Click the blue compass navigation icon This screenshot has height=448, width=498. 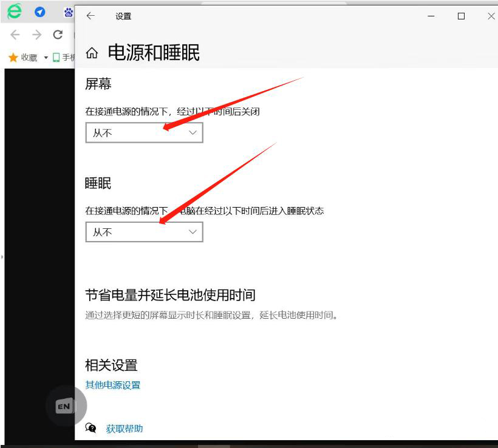tap(39, 12)
